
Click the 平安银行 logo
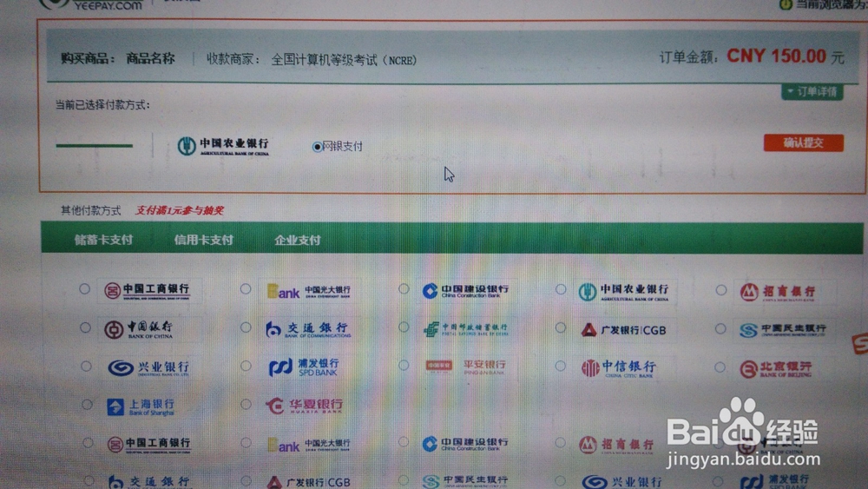coord(466,367)
